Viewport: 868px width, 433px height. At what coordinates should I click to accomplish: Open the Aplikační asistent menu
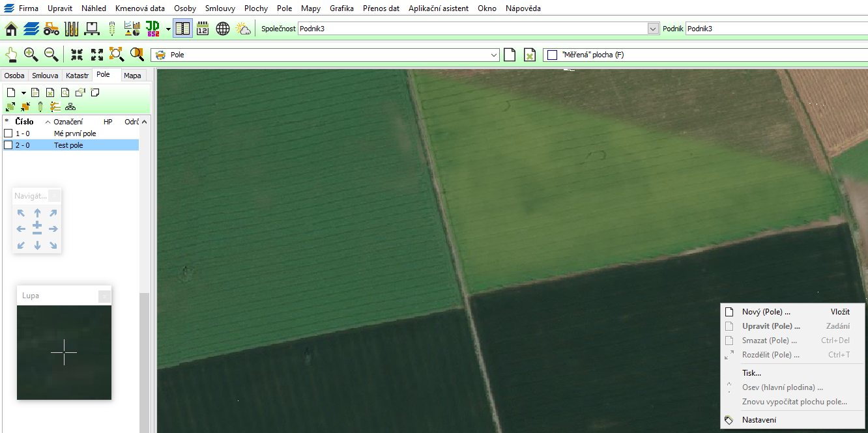tap(439, 8)
